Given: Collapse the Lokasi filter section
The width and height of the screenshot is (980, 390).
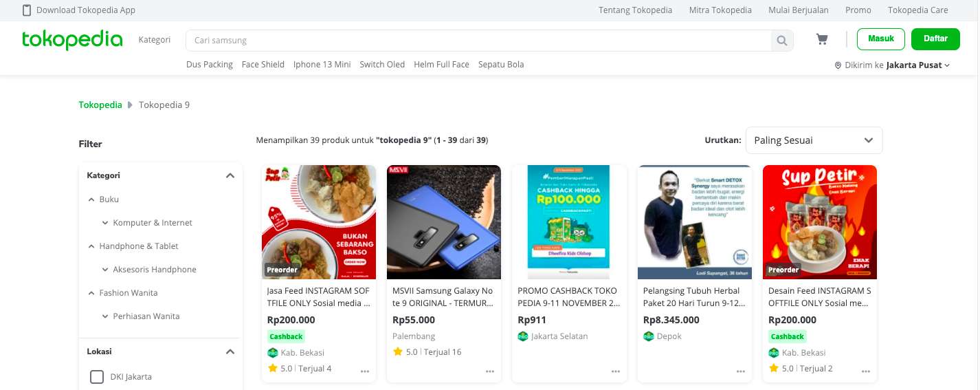Looking at the screenshot, I should (x=230, y=351).
